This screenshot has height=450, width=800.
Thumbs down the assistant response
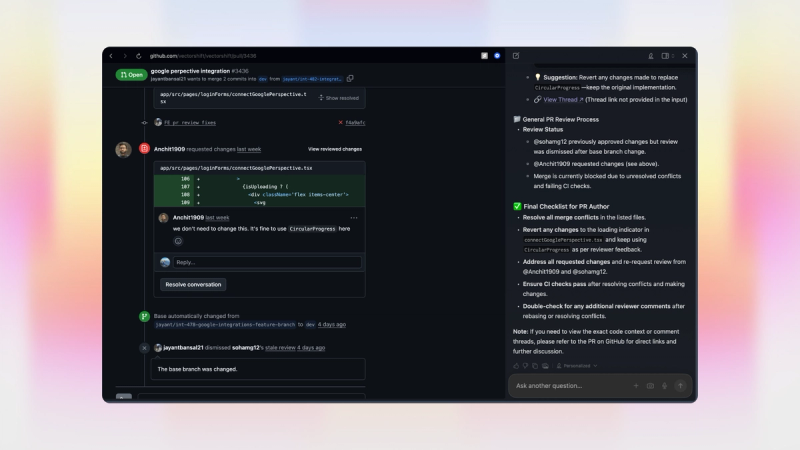(526, 366)
